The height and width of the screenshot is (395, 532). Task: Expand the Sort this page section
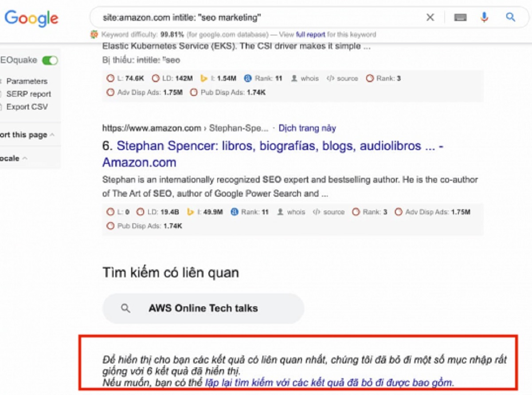pyautogui.click(x=27, y=135)
